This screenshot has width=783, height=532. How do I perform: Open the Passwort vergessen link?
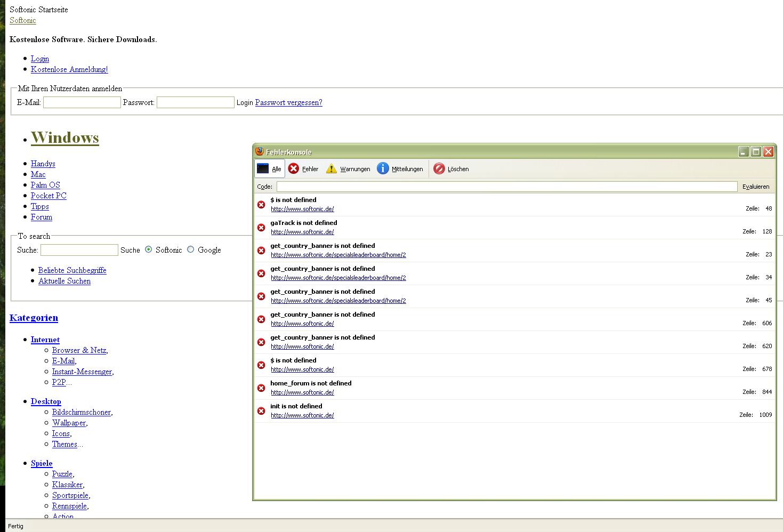pyautogui.click(x=288, y=102)
